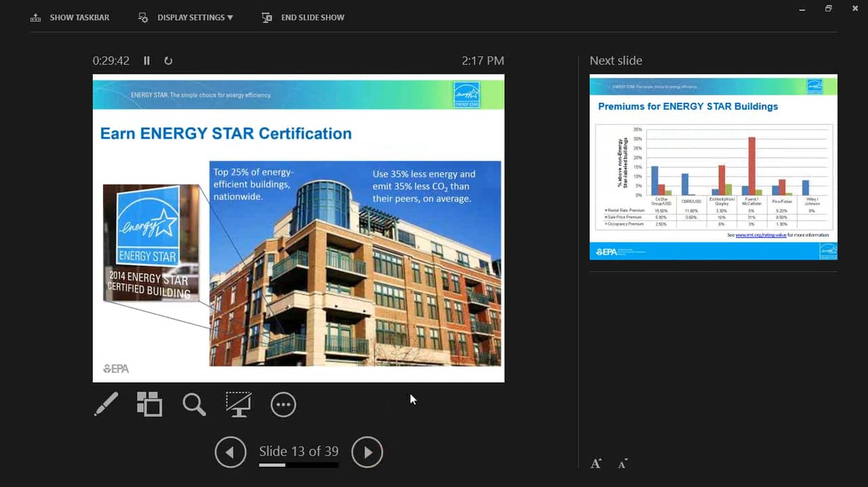Screen dimensions: 868x487
Task: Click the Top 25% of energy-efficient buildings text
Action: (x=254, y=185)
